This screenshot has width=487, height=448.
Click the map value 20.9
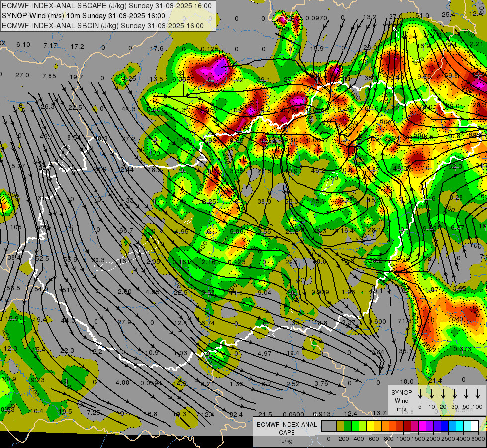point(9,379)
